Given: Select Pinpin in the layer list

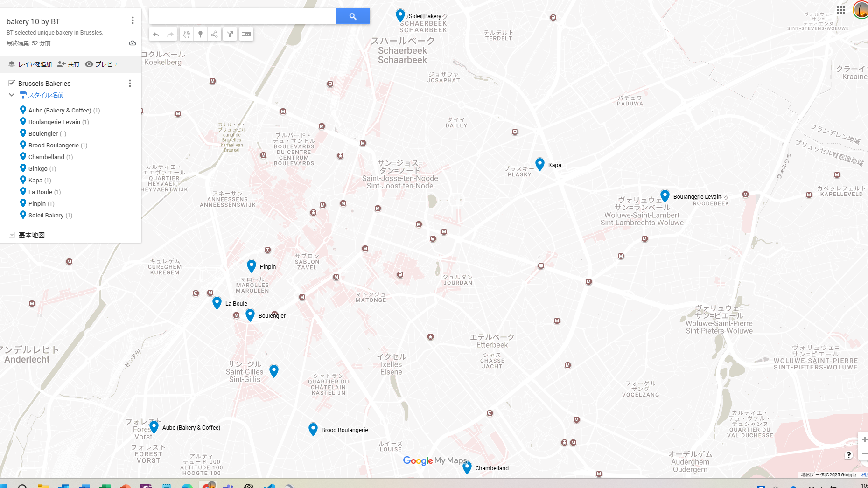Looking at the screenshot, I should (37, 204).
